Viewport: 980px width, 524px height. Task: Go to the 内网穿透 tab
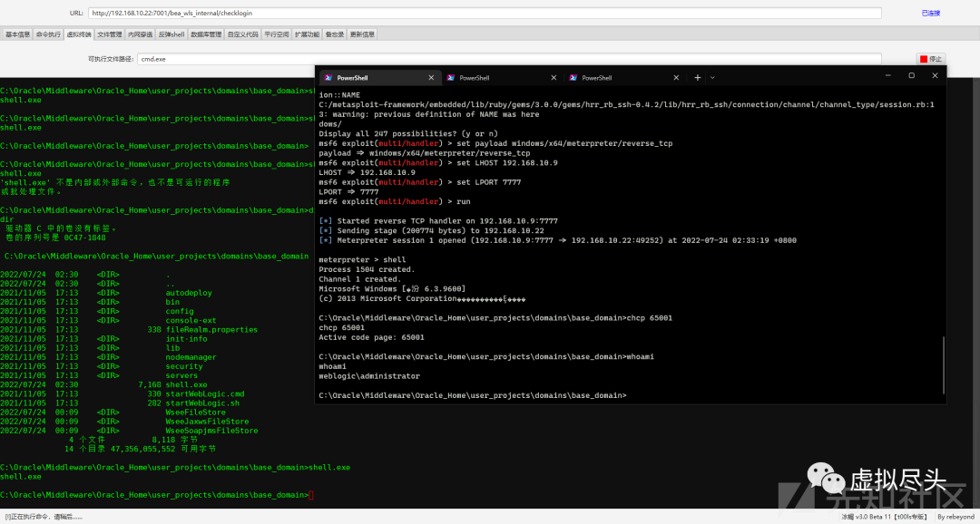tap(140, 35)
